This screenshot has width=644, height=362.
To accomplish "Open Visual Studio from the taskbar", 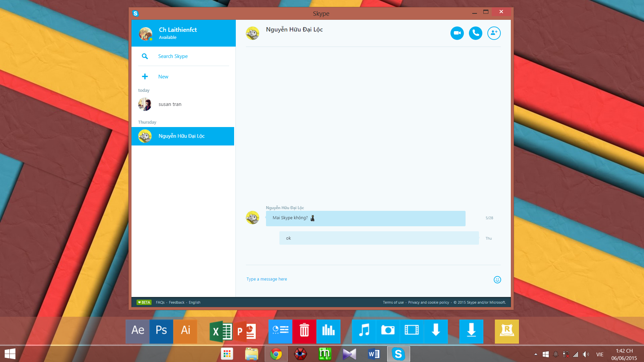I will click(x=350, y=354).
